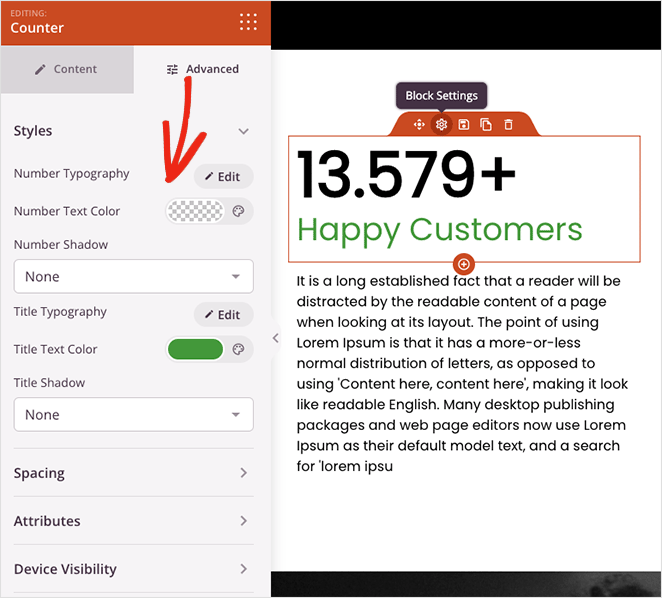Expand the Device Visibility section
Viewport: 662px width, 598px height.
133,569
